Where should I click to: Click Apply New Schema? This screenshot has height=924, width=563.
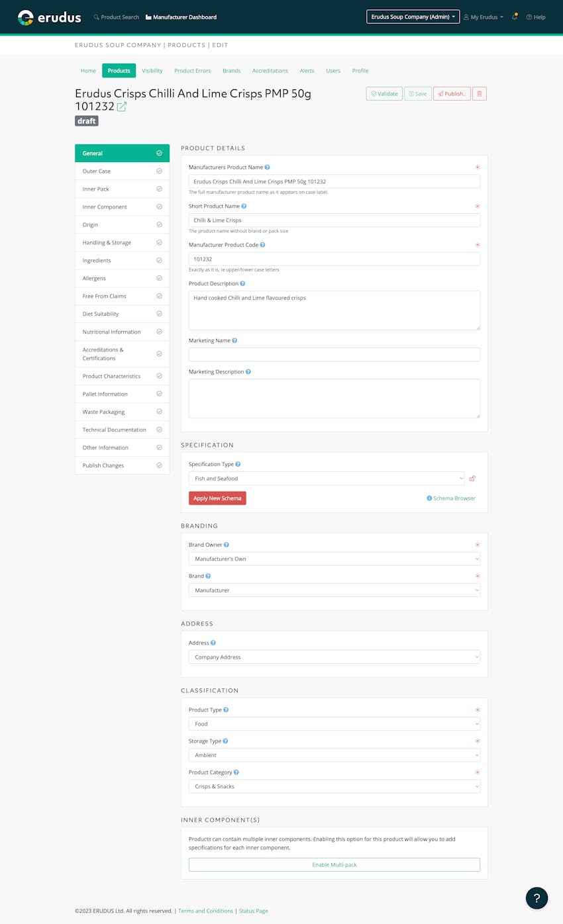(217, 498)
